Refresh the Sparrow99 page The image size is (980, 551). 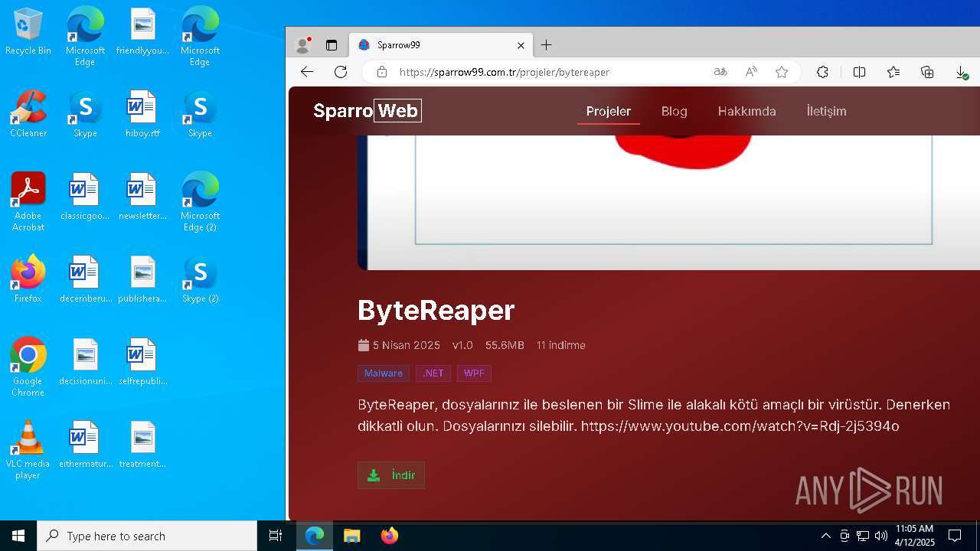341,72
